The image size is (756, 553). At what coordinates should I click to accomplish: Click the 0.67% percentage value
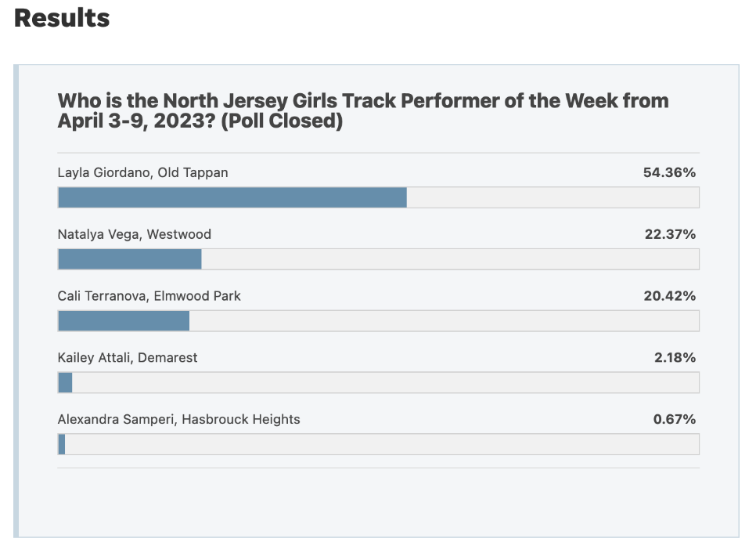[675, 419]
